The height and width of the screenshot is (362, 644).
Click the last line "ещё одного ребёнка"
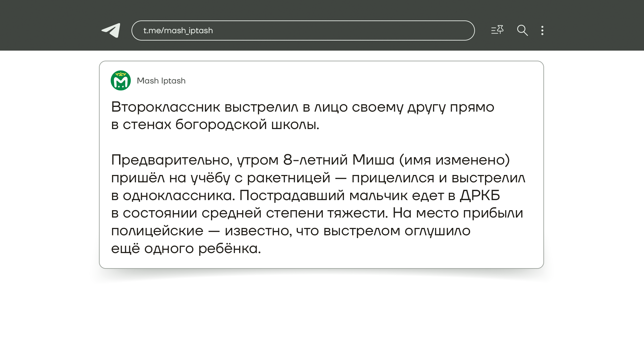pyautogui.click(x=185, y=249)
